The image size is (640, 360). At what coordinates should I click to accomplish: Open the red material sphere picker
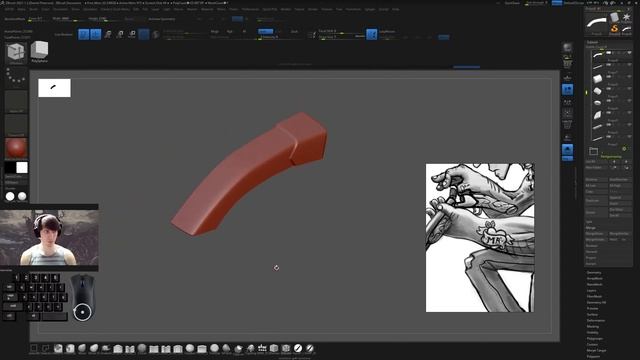click(16, 148)
